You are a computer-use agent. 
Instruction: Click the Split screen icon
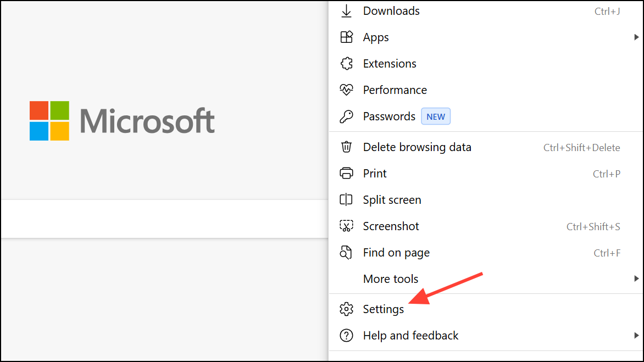pos(346,199)
